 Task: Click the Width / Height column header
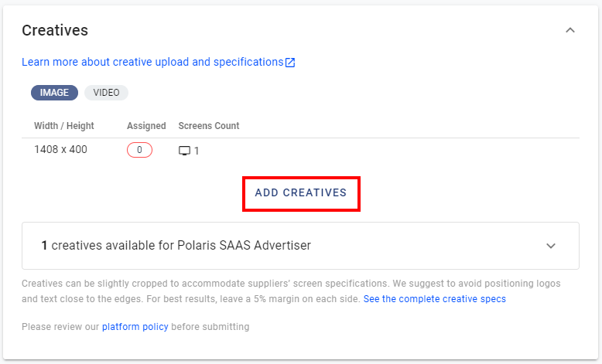tap(64, 126)
